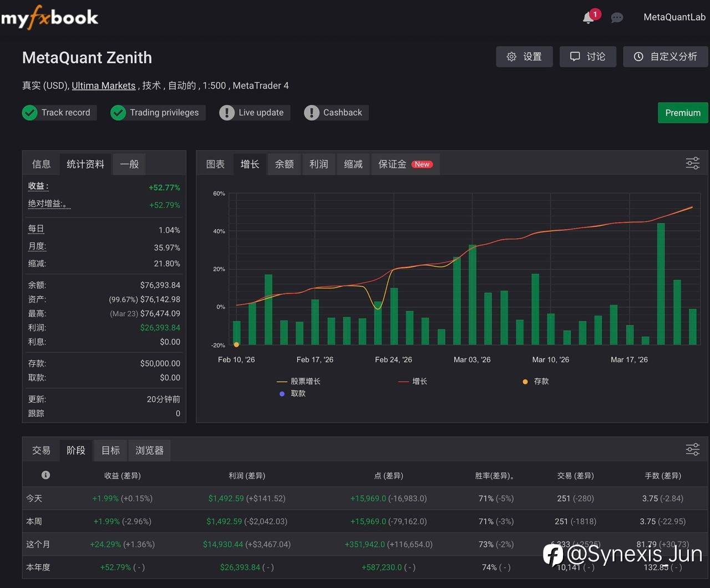Click the orange deposit marker on chart
The width and height of the screenshot is (710, 588).
(x=237, y=345)
